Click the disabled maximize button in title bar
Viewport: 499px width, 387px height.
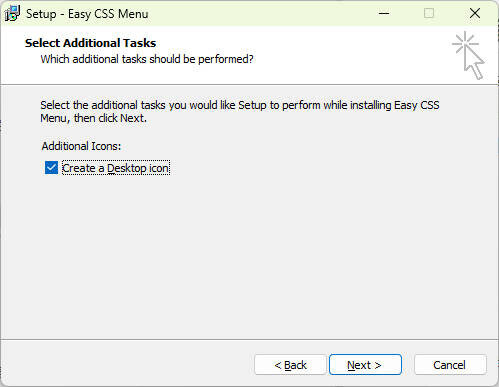429,13
